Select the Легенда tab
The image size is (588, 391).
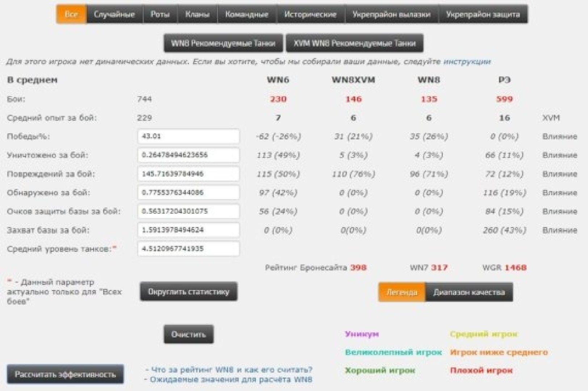402,293
